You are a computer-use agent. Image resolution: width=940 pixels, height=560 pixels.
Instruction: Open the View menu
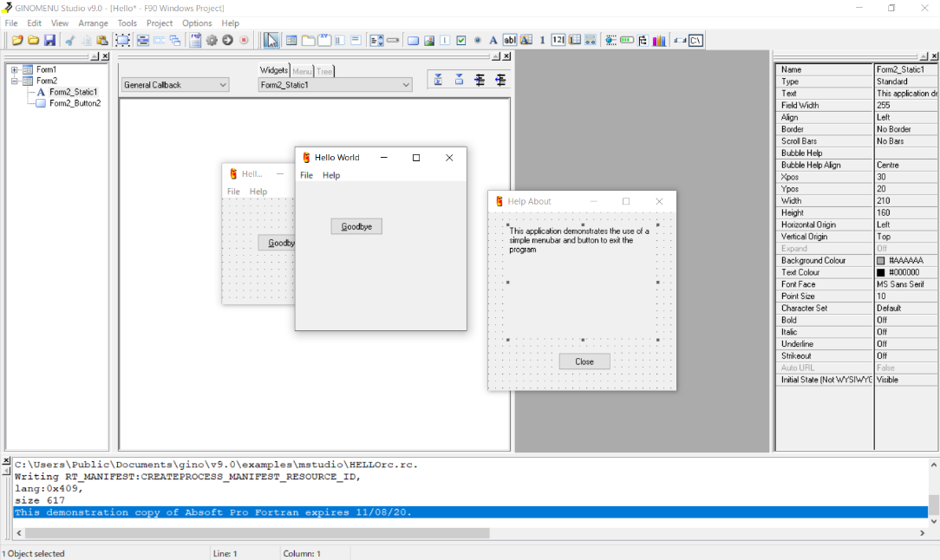pos(59,23)
